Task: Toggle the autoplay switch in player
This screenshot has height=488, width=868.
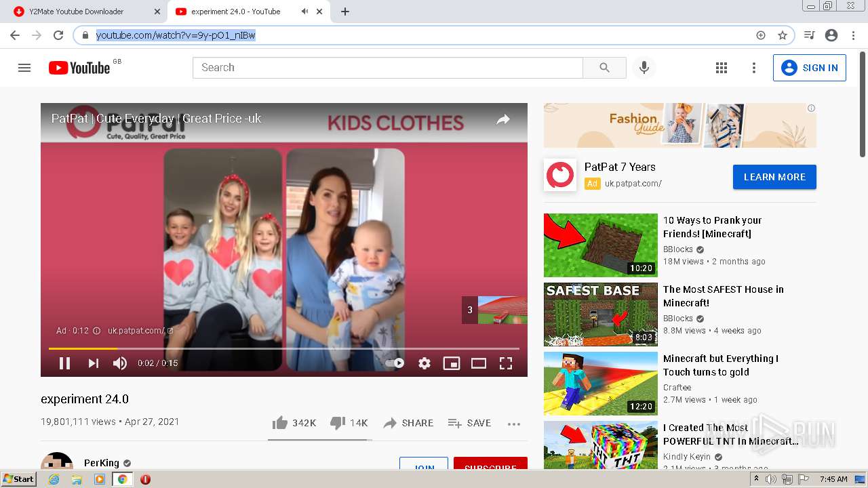Action: click(395, 363)
